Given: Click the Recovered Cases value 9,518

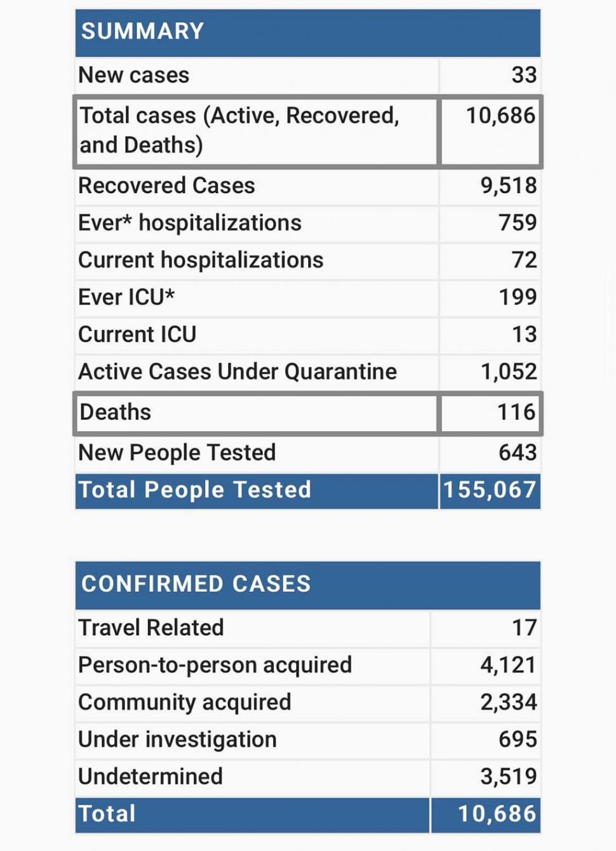Looking at the screenshot, I should (509, 185).
